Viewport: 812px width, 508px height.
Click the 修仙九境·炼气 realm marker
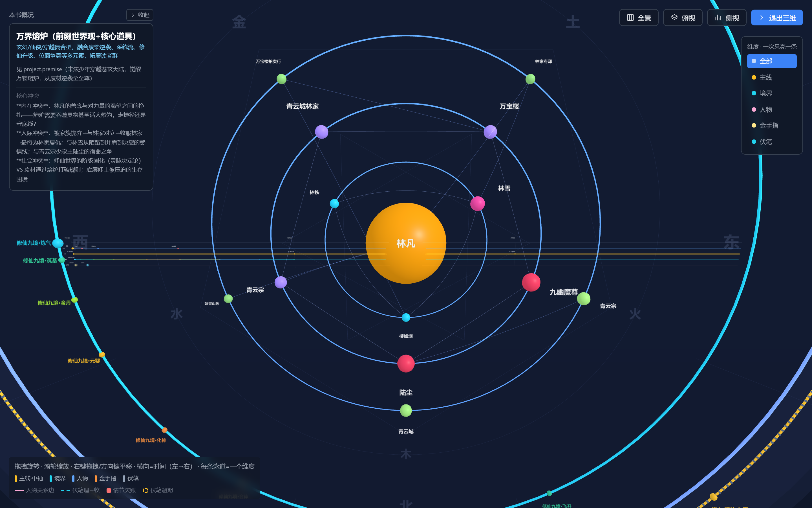click(x=58, y=243)
